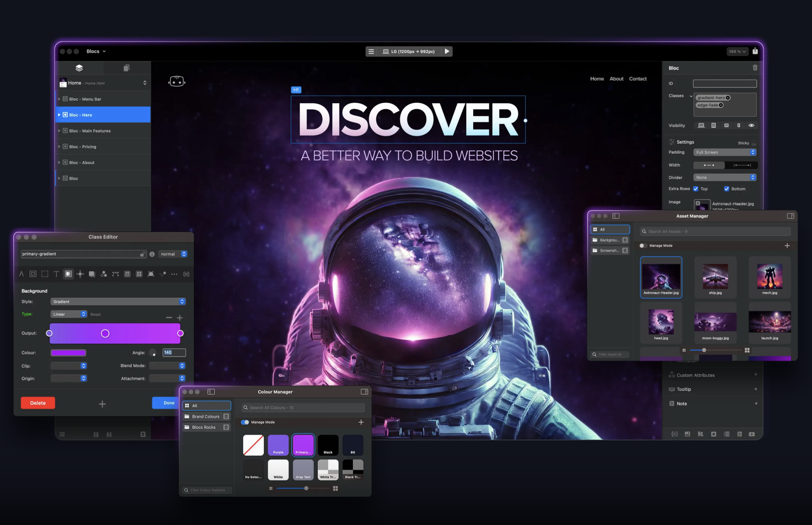Toggle mobile portrait icon in the Visibility row
Viewport: 812px width, 525px height.
(x=738, y=125)
